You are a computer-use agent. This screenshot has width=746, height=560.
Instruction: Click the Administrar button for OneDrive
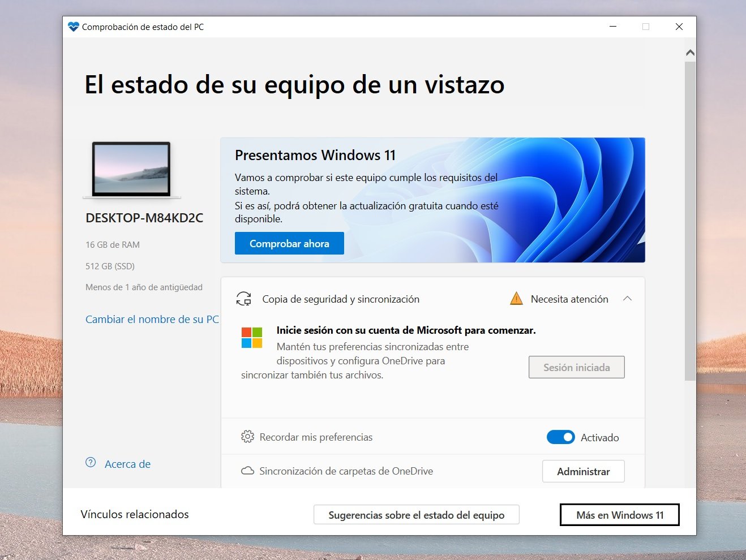click(x=584, y=471)
